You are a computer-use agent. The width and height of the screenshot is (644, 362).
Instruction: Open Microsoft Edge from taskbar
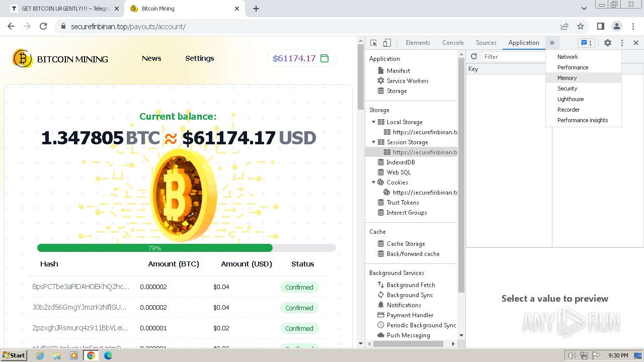[x=108, y=355]
